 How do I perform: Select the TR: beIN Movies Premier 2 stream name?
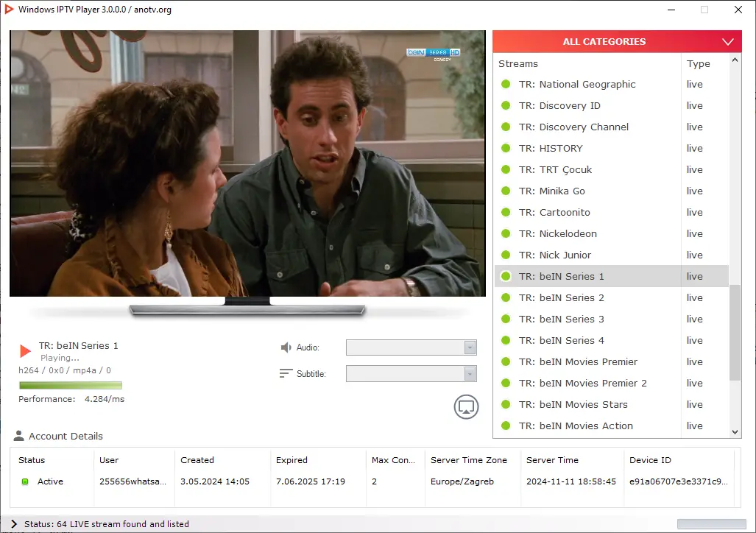tap(583, 383)
